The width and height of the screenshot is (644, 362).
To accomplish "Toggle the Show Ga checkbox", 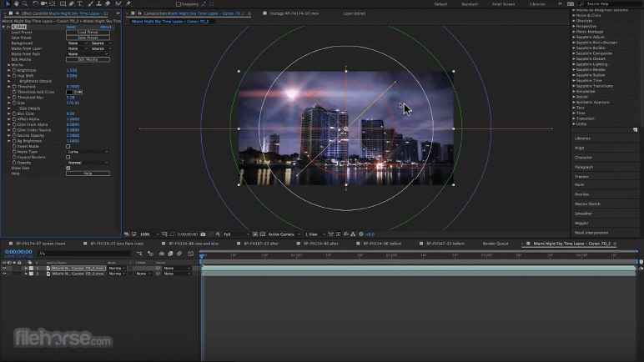I will pyautogui.click(x=68, y=168).
